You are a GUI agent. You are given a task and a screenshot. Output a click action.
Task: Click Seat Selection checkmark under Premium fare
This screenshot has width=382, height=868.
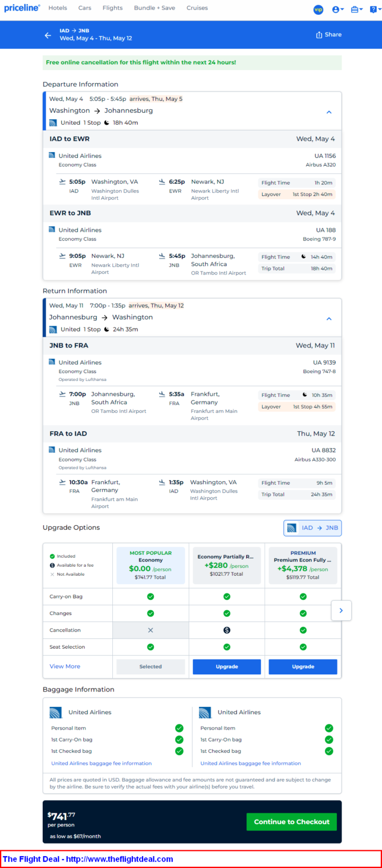tap(303, 647)
